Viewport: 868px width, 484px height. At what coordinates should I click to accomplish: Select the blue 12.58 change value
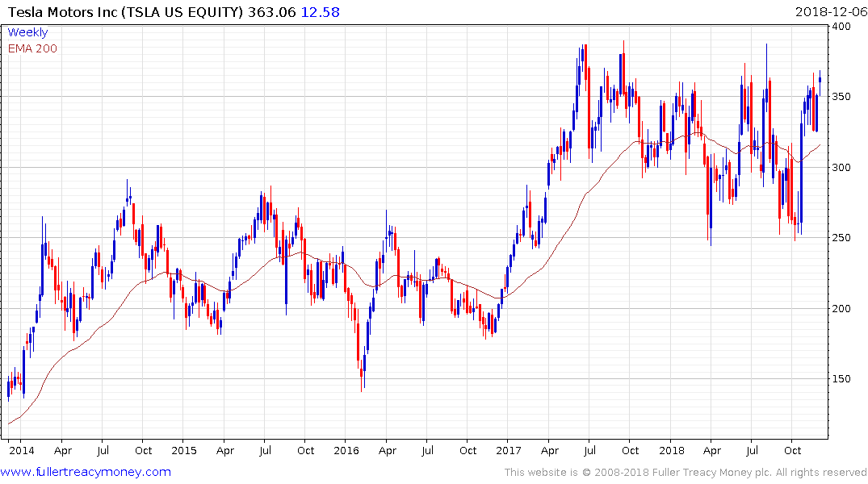coord(320,12)
